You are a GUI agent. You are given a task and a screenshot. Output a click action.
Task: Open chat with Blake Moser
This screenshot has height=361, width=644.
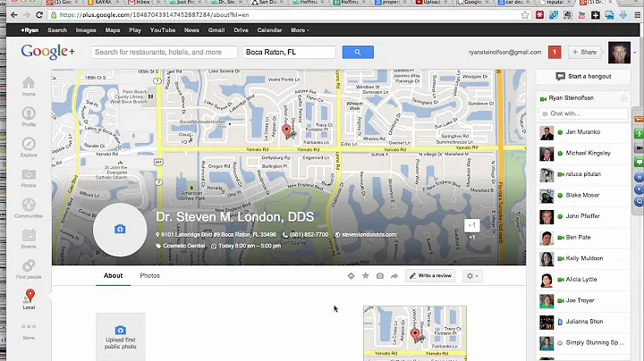click(x=583, y=196)
